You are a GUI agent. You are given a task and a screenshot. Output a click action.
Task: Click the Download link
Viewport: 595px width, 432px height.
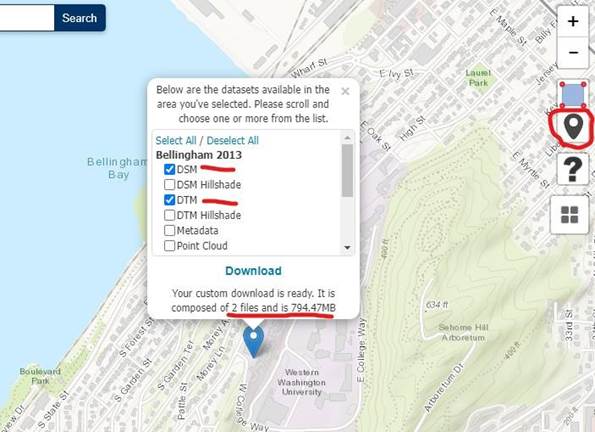[x=253, y=271]
